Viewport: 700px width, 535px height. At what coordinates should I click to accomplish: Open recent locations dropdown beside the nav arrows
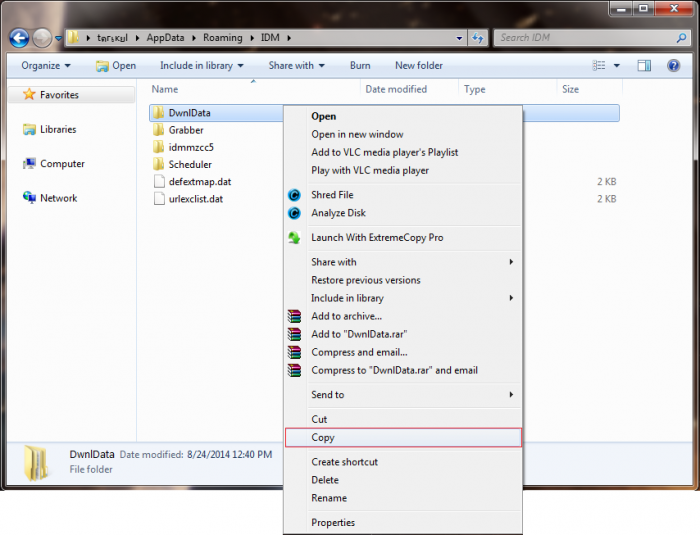tap(58, 38)
